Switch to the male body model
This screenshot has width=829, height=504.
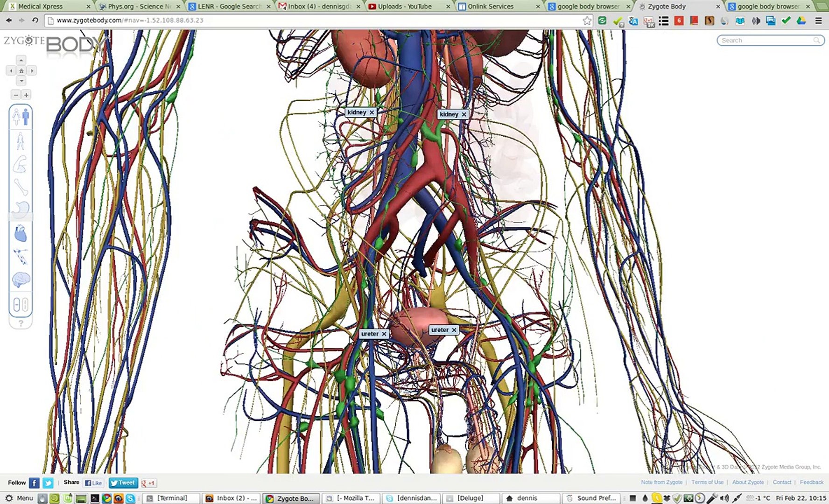(x=25, y=117)
